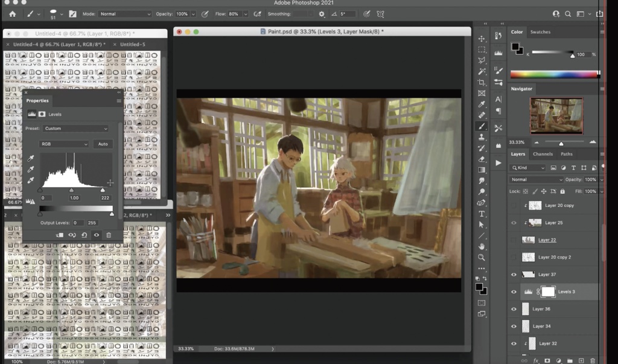Click the Home icon in options bar
The image size is (618, 364).
(x=13, y=14)
